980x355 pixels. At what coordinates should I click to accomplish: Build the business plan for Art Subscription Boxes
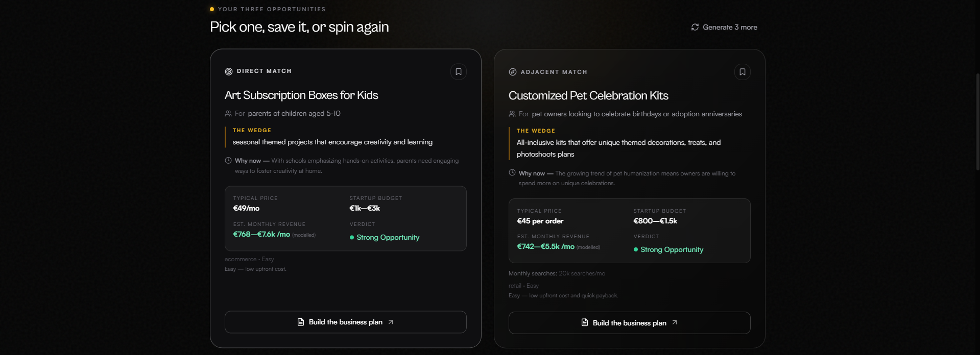click(x=346, y=322)
